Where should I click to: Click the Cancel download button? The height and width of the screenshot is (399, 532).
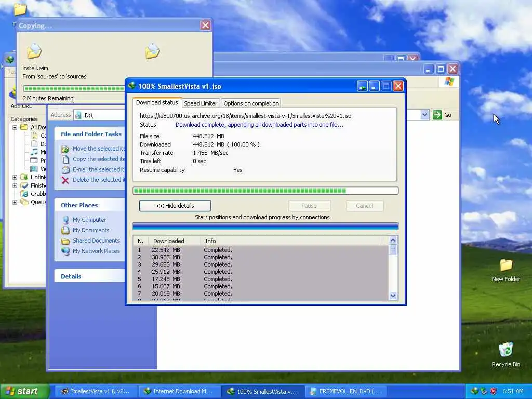pyautogui.click(x=364, y=206)
